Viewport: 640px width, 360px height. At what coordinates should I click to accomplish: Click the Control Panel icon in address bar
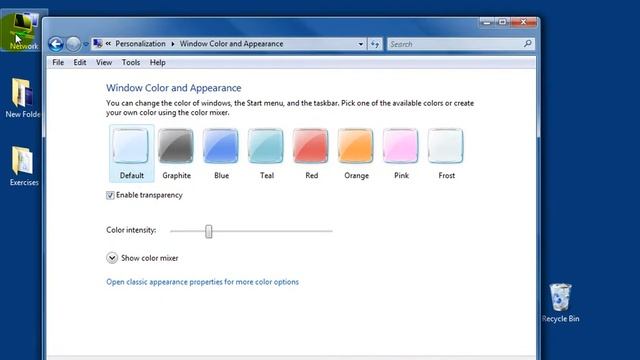(x=98, y=43)
